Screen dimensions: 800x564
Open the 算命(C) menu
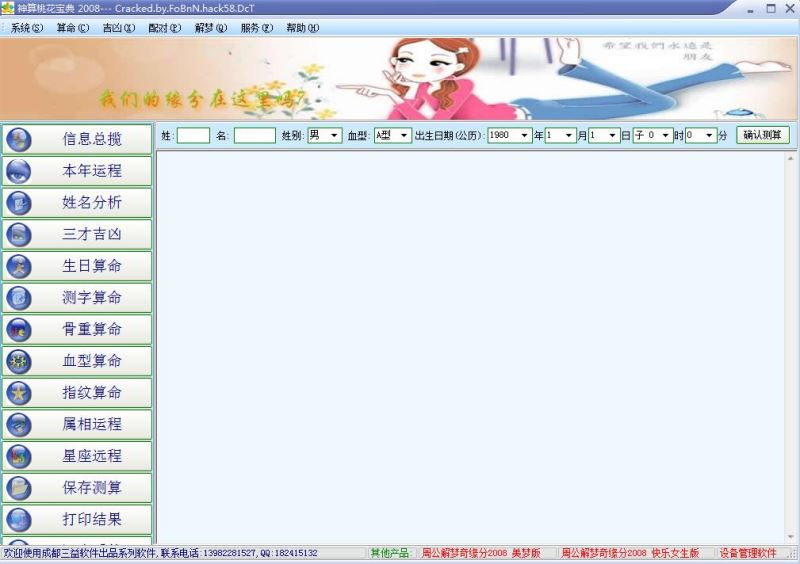pyautogui.click(x=72, y=28)
